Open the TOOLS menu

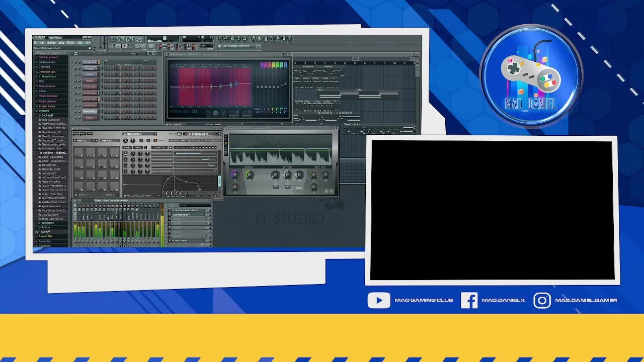point(80,43)
